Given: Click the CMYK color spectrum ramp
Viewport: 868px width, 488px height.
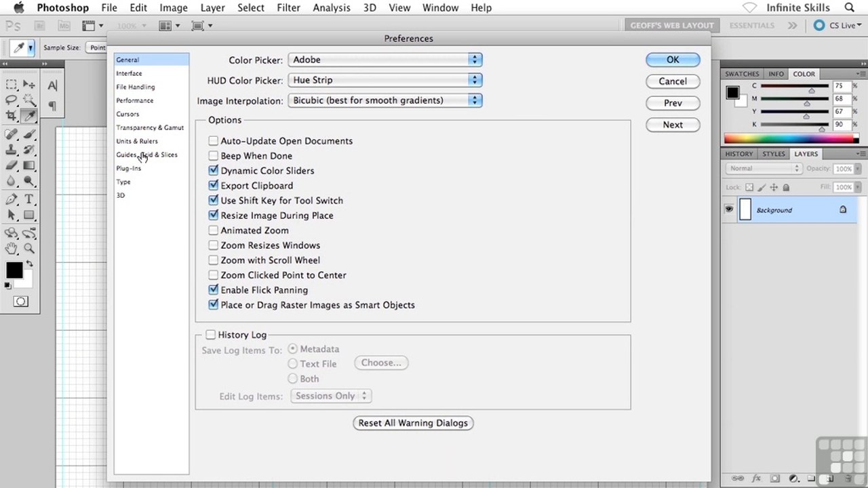Looking at the screenshot, I should pyautogui.click(x=791, y=139).
